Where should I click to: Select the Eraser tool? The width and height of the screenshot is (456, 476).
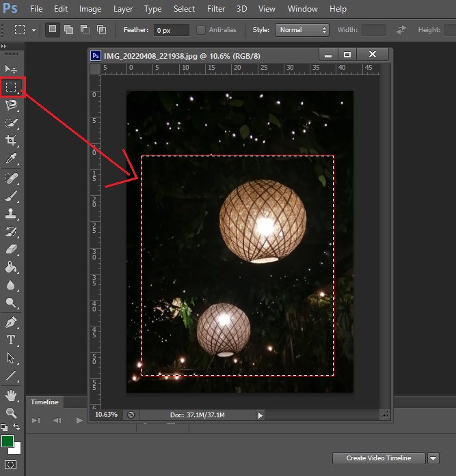pos(11,249)
